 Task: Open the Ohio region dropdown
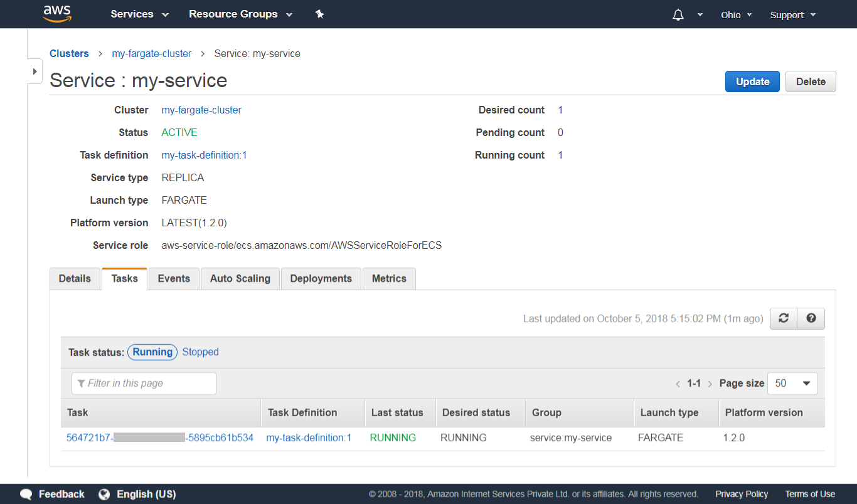click(x=737, y=15)
